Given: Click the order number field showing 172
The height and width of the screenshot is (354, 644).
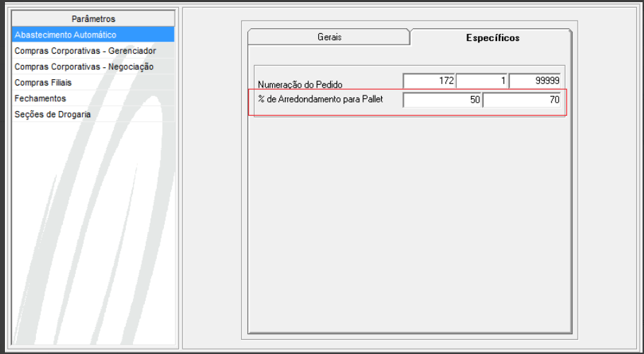Looking at the screenshot, I should click(x=429, y=81).
